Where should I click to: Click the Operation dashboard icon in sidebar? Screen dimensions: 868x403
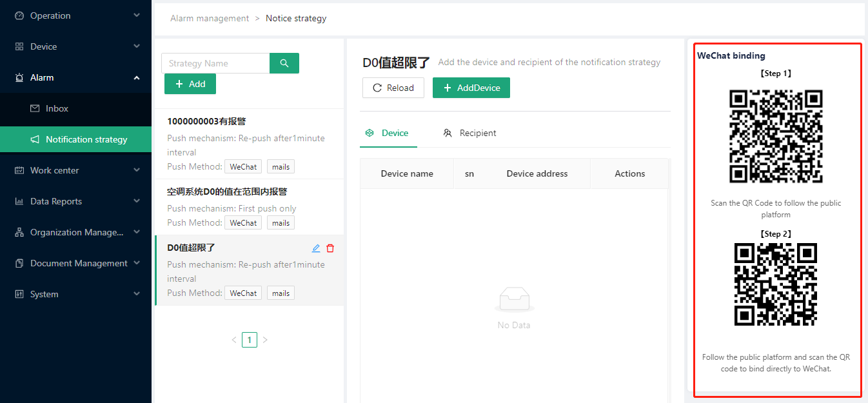(x=19, y=15)
